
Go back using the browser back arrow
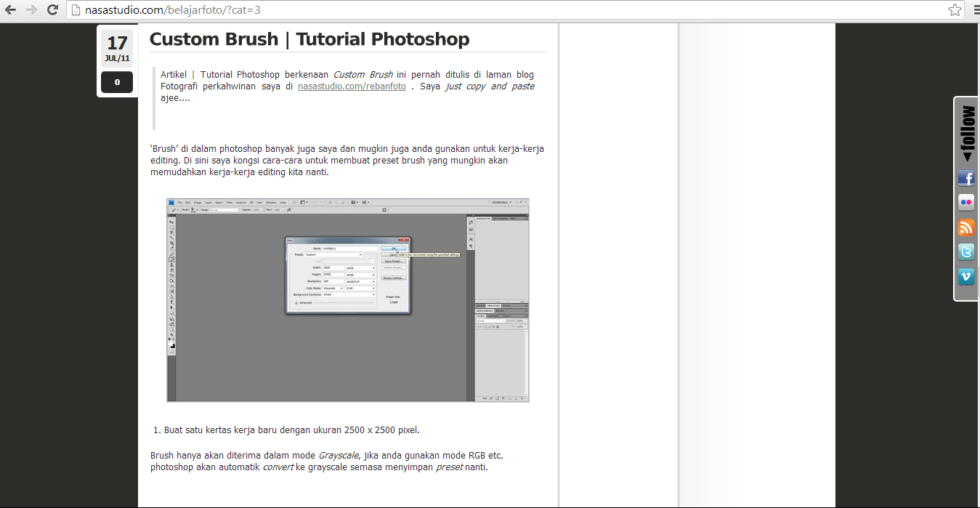tap(10, 10)
